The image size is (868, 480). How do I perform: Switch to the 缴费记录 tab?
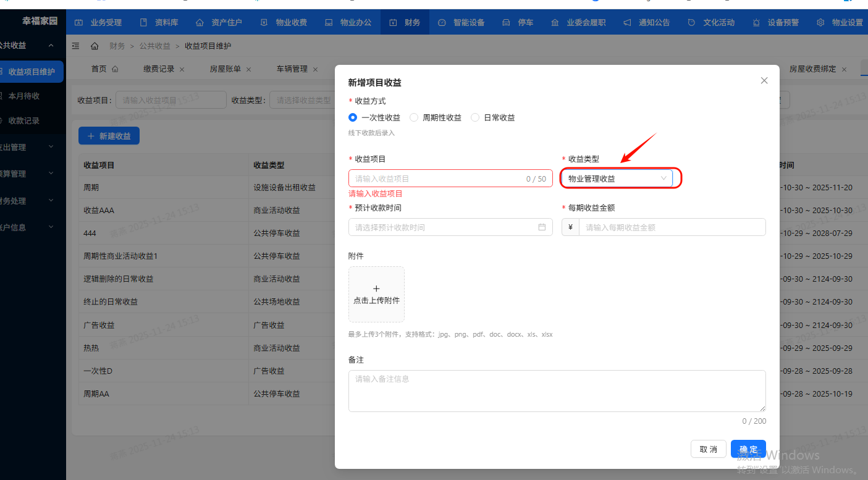coord(158,69)
